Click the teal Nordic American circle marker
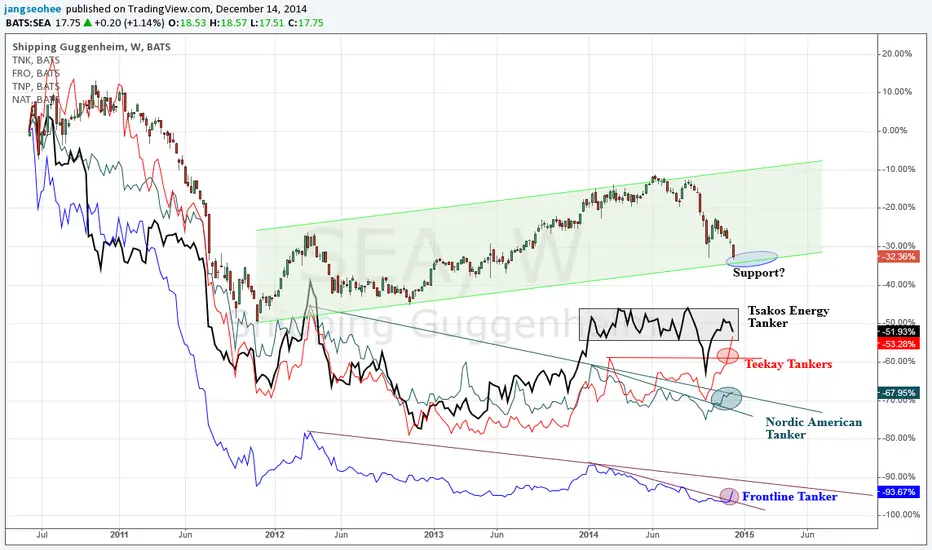 click(x=727, y=398)
